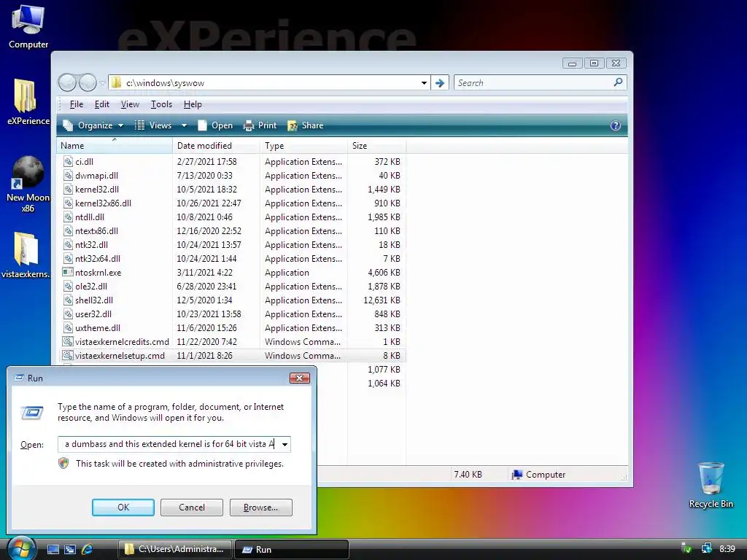747x560 pixels.
Task: Open Explorer help via the question mark icon
Action: coord(615,125)
